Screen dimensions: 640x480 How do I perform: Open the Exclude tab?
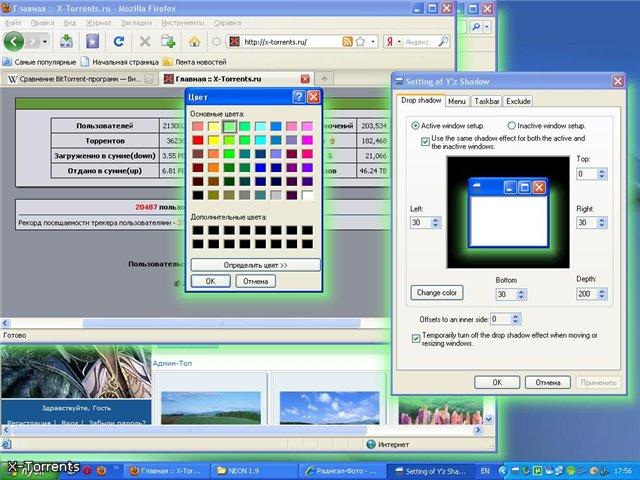518,101
